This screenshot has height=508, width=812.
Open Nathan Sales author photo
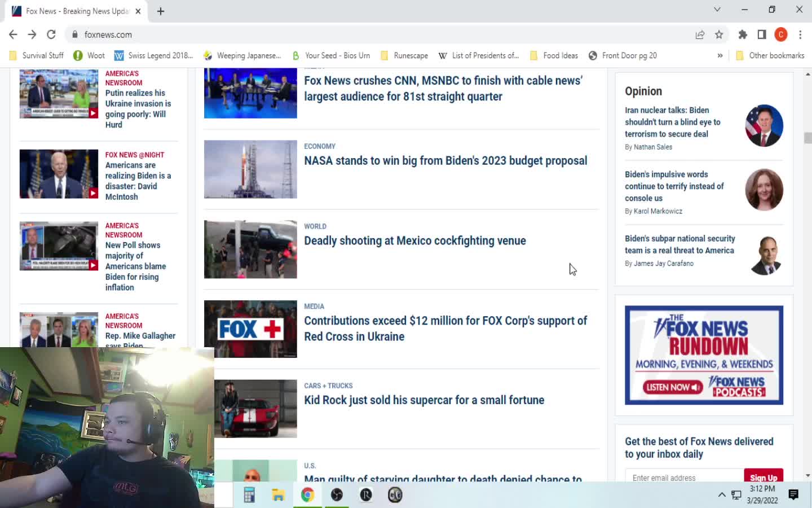click(x=764, y=126)
